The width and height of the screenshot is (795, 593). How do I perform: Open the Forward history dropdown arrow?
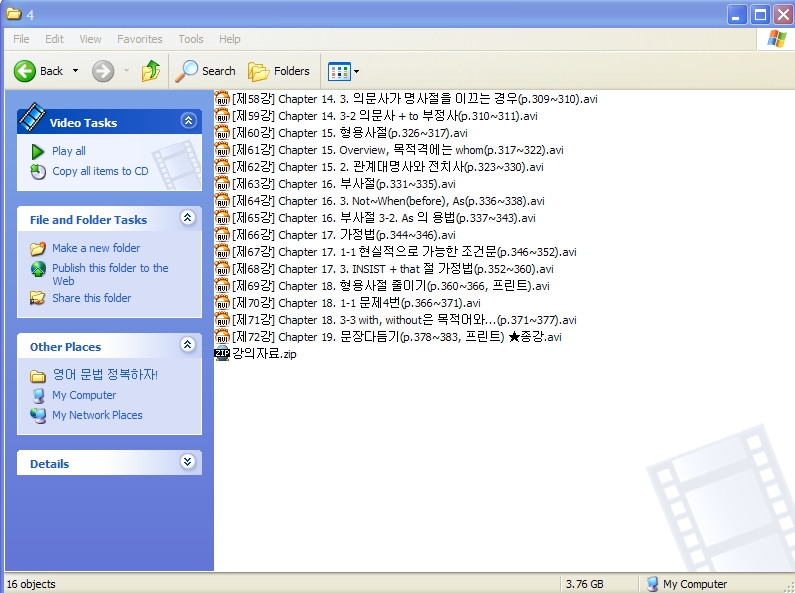[126, 71]
